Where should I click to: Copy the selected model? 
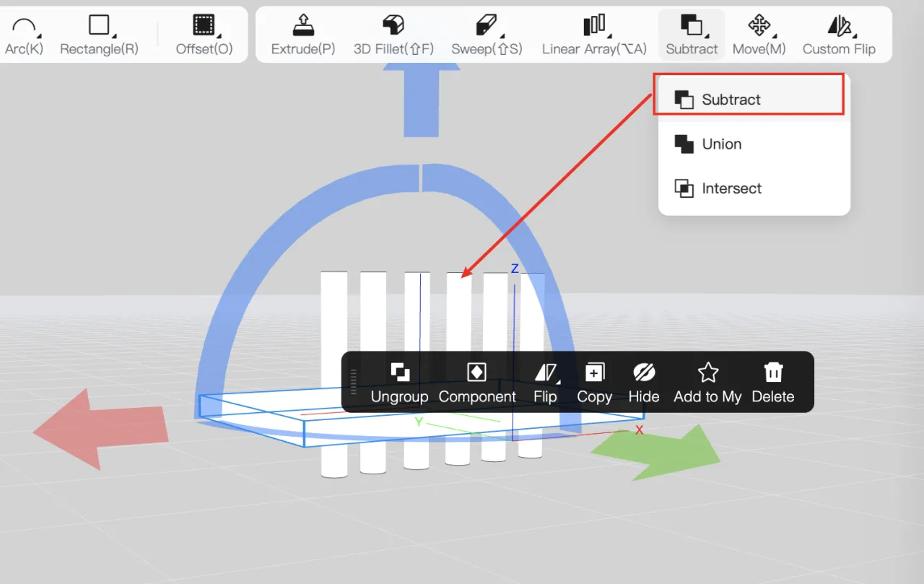[594, 382]
